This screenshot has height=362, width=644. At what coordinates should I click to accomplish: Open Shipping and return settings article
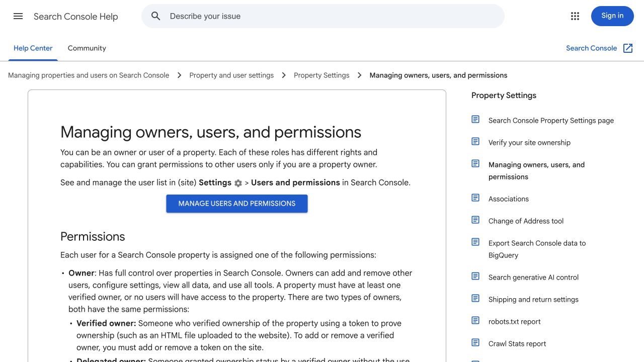tap(533, 300)
